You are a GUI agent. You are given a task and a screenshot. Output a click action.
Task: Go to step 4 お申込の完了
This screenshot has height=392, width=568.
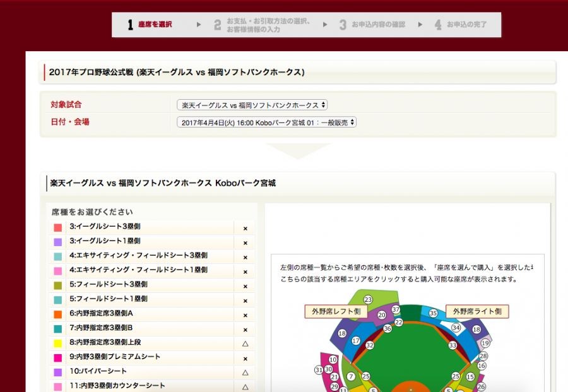(x=461, y=25)
